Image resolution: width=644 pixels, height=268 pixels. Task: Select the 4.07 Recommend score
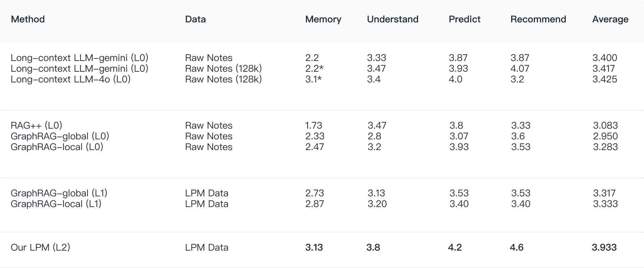pos(520,69)
